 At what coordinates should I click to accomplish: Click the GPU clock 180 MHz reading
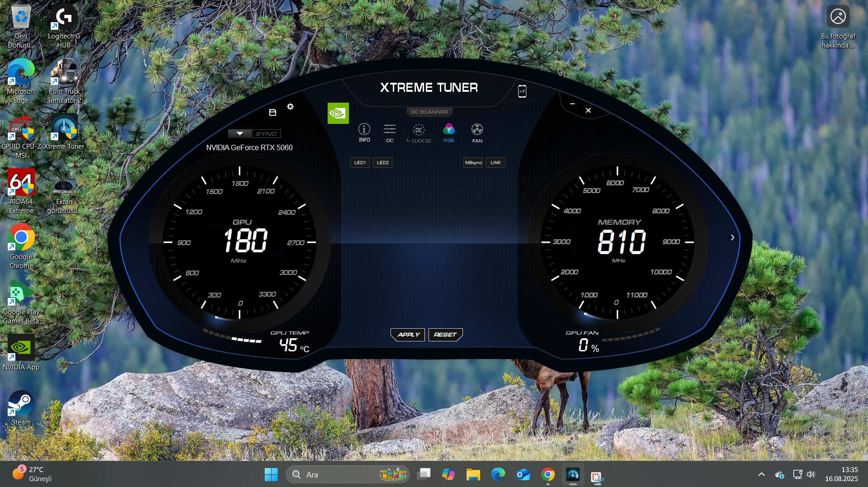(x=246, y=241)
